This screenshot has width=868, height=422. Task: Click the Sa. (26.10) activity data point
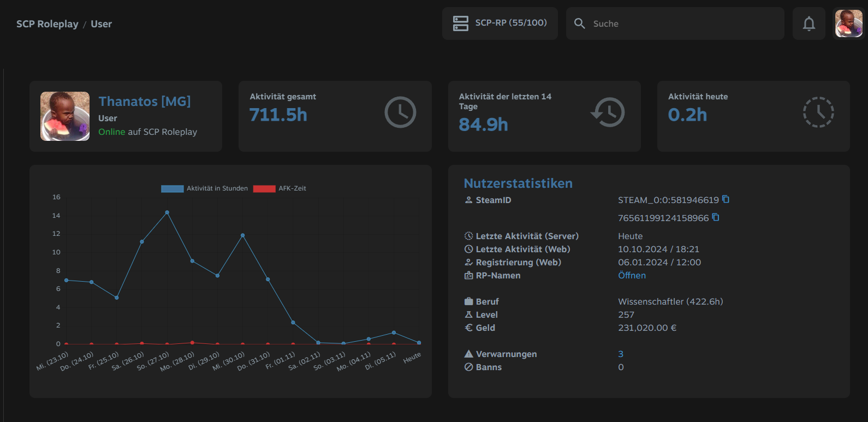pyautogui.click(x=142, y=241)
